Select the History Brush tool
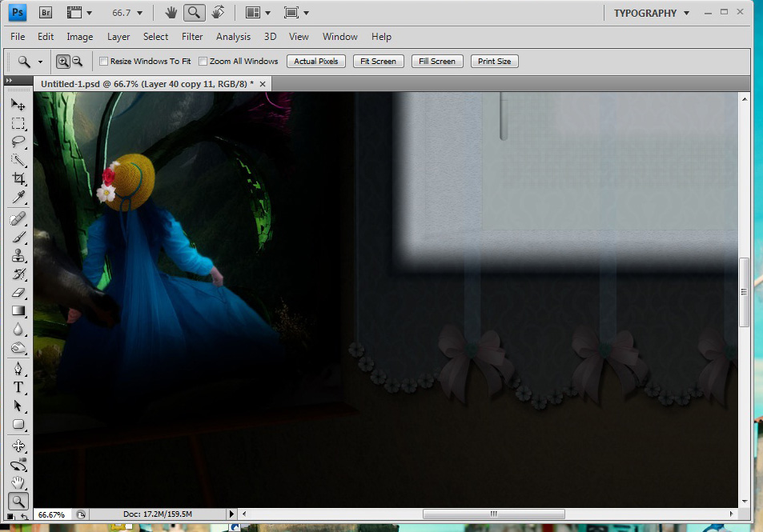763x532 pixels. point(18,274)
